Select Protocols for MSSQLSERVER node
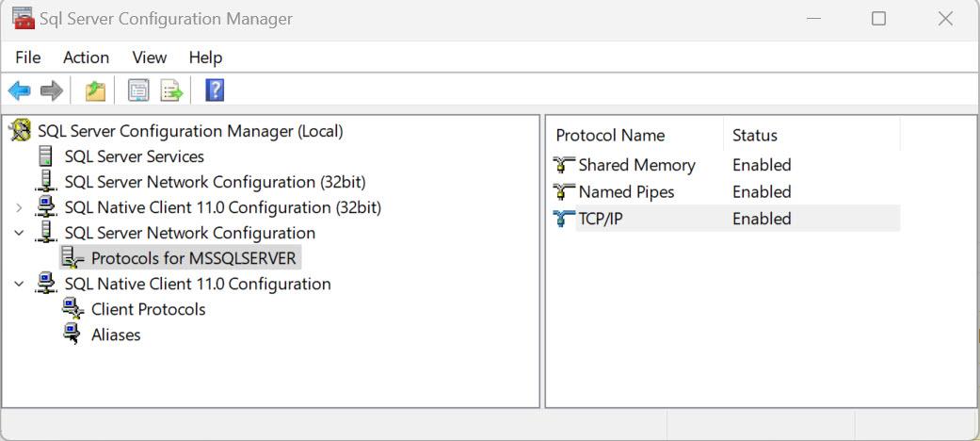This screenshot has height=441, width=980. click(x=193, y=258)
